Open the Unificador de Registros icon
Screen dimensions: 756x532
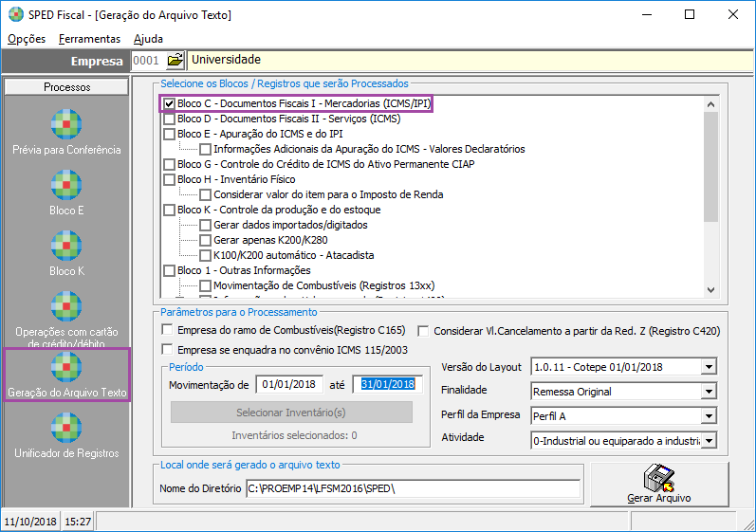click(x=66, y=428)
